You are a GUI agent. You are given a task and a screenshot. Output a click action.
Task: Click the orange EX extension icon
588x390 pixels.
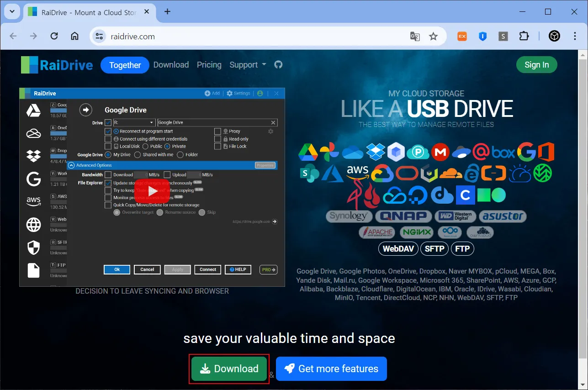coord(462,36)
